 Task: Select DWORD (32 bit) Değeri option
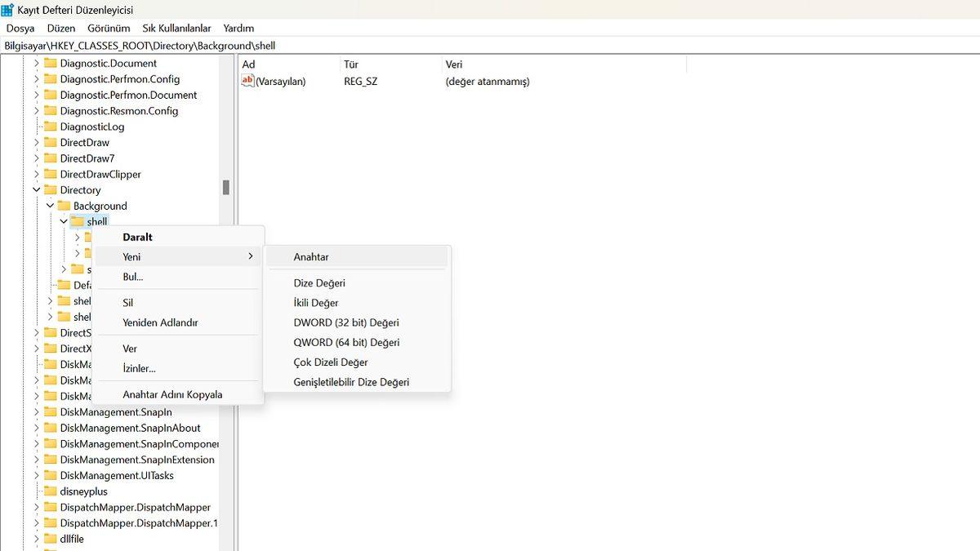point(346,322)
